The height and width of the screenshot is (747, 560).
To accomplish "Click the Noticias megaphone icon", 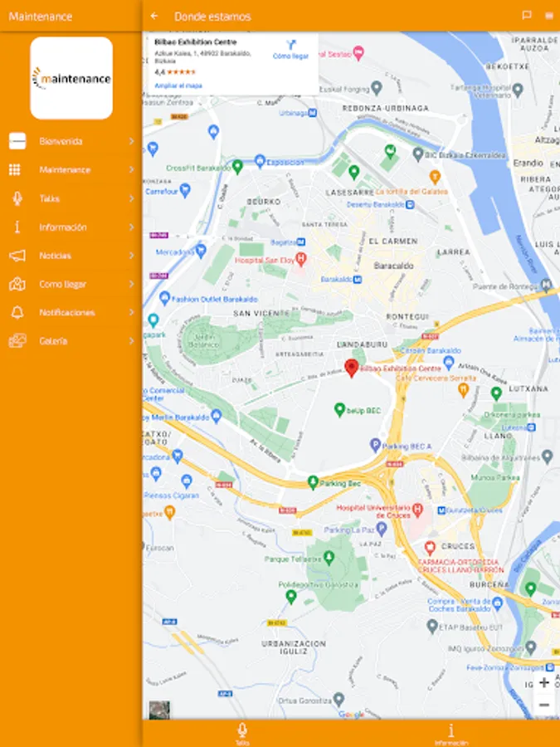I will [x=17, y=256].
